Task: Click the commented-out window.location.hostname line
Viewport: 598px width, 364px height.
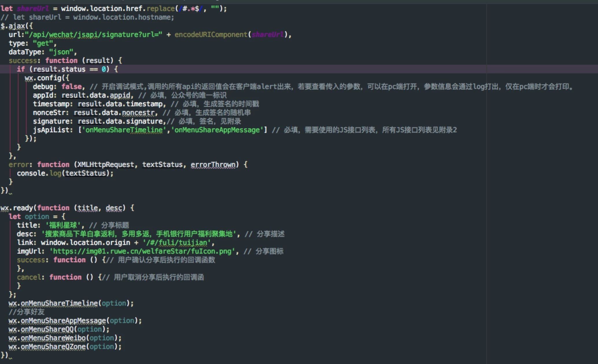Action: pyautogui.click(x=87, y=17)
